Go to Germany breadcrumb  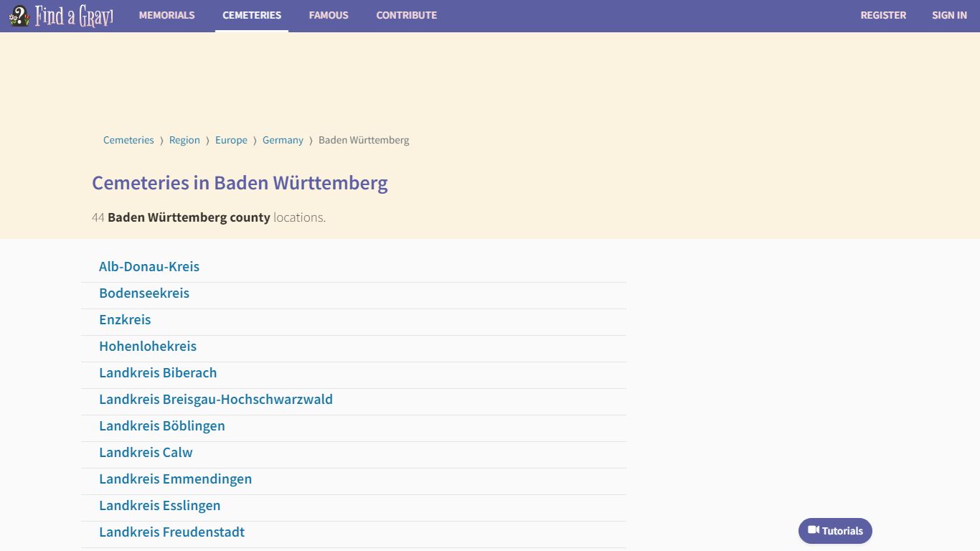(x=283, y=140)
